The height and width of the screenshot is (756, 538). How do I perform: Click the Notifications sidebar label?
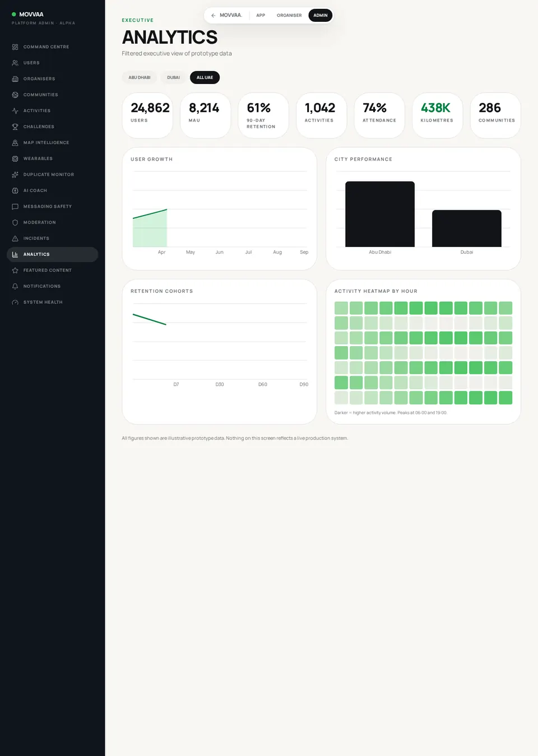tap(42, 286)
